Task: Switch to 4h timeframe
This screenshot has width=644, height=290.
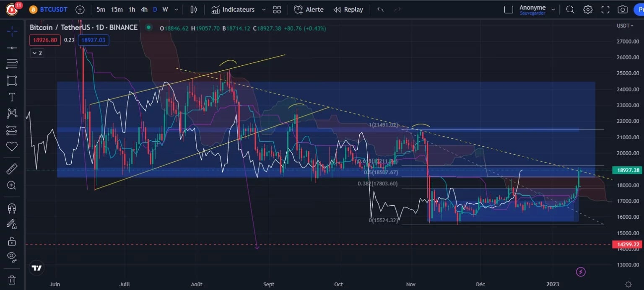Action: coord(144,10)
